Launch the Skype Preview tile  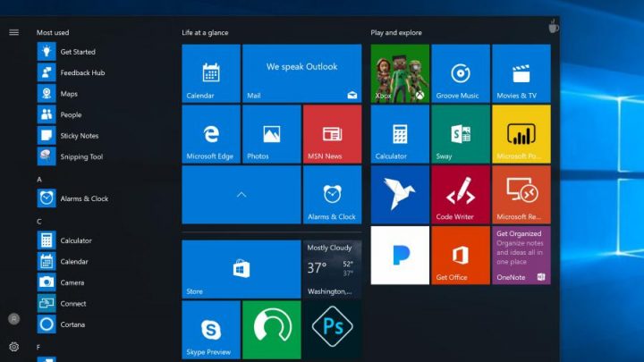211,330
